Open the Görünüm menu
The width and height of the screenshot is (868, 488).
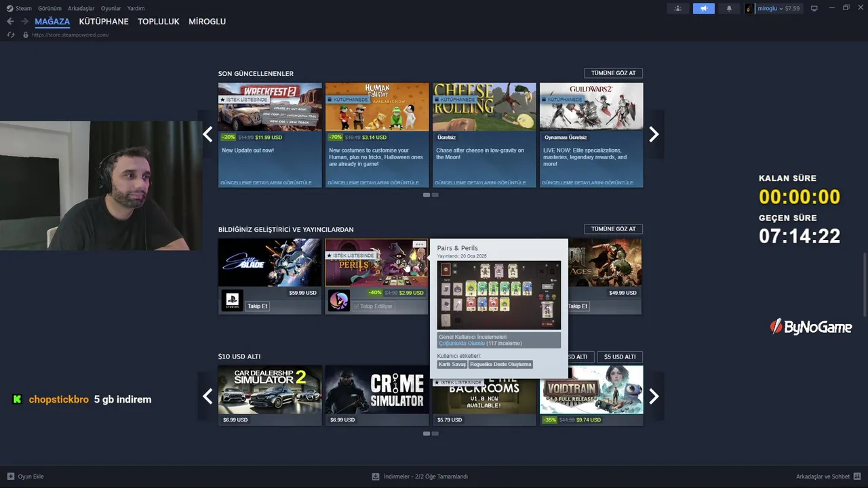(x=50, y=9)
